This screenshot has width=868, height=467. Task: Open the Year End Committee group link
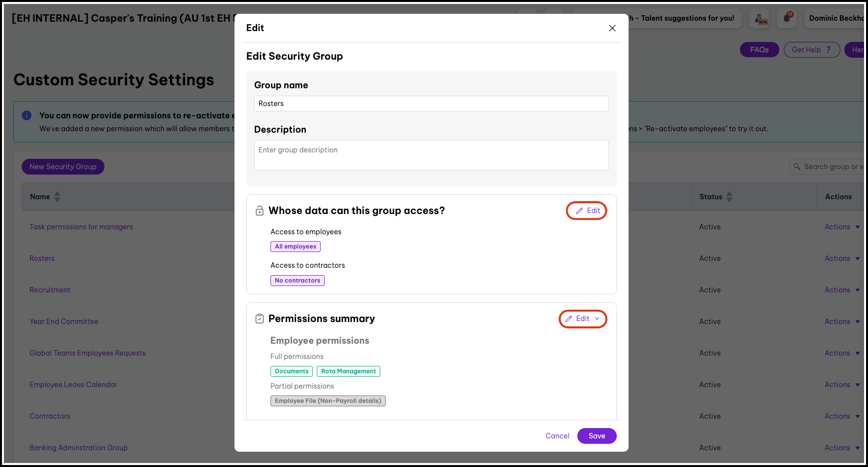coord(64,322)
